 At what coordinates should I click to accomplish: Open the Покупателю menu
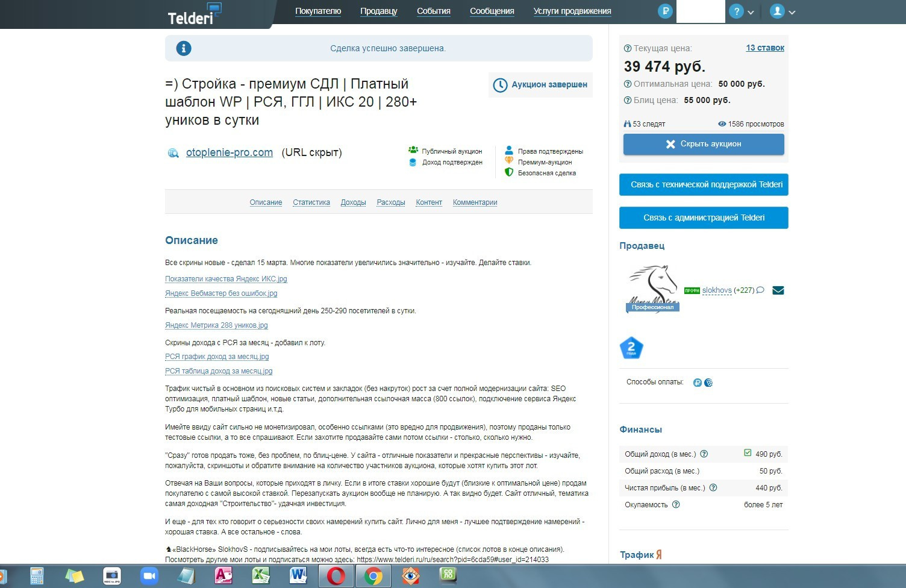pyautogui.click(x=318, y=11)
